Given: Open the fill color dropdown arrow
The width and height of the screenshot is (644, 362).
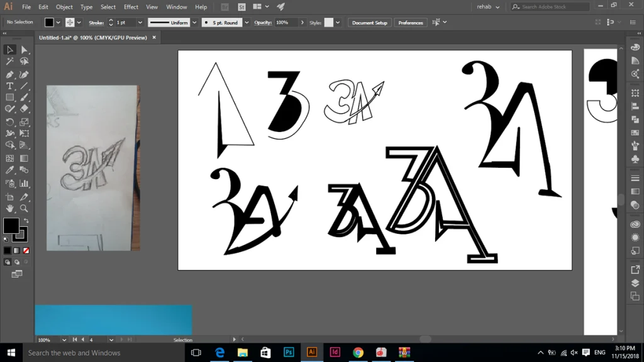Looking at the screenshot, I should 58,23.
